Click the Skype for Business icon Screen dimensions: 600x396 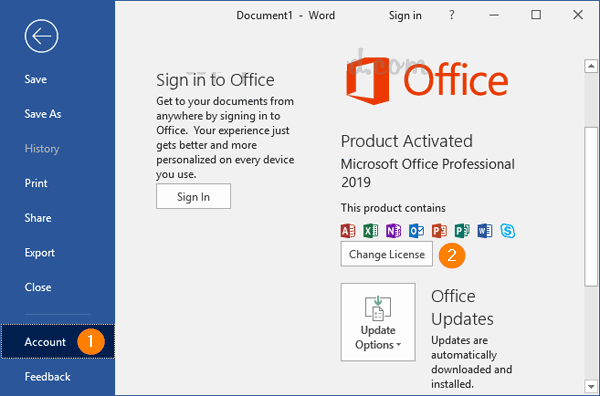[508, 231]
